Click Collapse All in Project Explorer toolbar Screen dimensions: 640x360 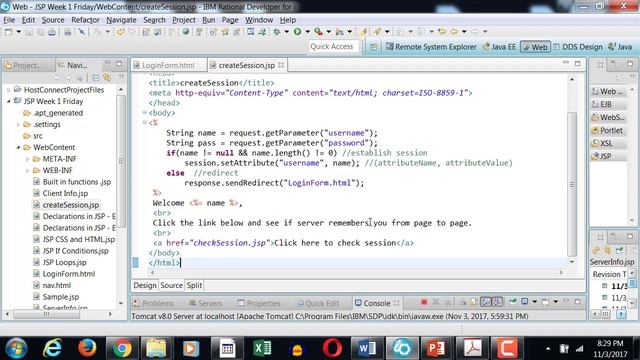[96, 77]
